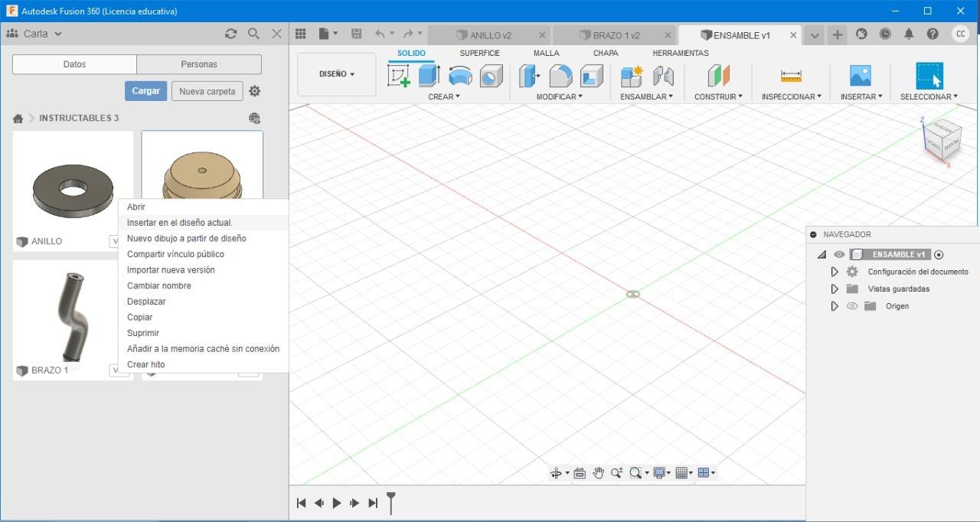Expand the Origen node

tap(835, 306)
